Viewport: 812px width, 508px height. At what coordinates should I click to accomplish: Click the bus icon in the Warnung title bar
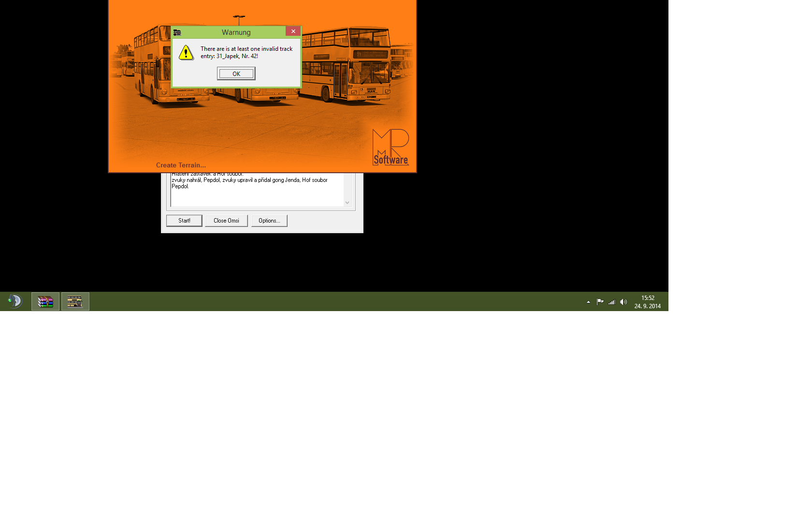(x=177, y=32)
